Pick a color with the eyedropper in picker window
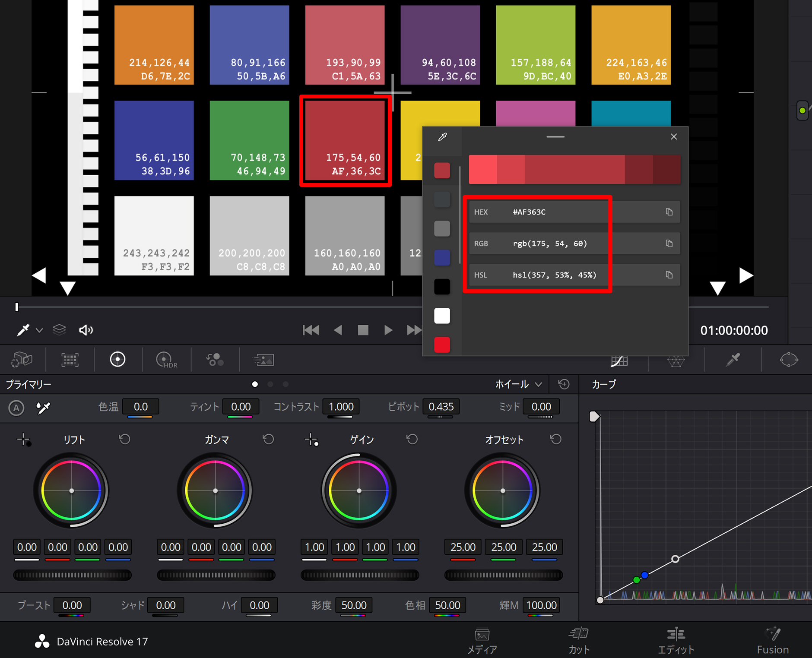Image resolution: width=812 pixels, height=658 pixels. click(442, 137)
